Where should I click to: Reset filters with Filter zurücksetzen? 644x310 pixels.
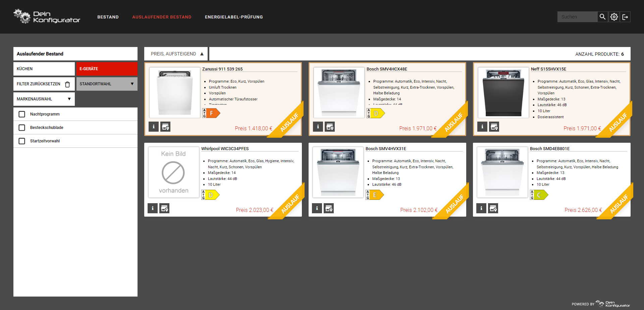44,84
